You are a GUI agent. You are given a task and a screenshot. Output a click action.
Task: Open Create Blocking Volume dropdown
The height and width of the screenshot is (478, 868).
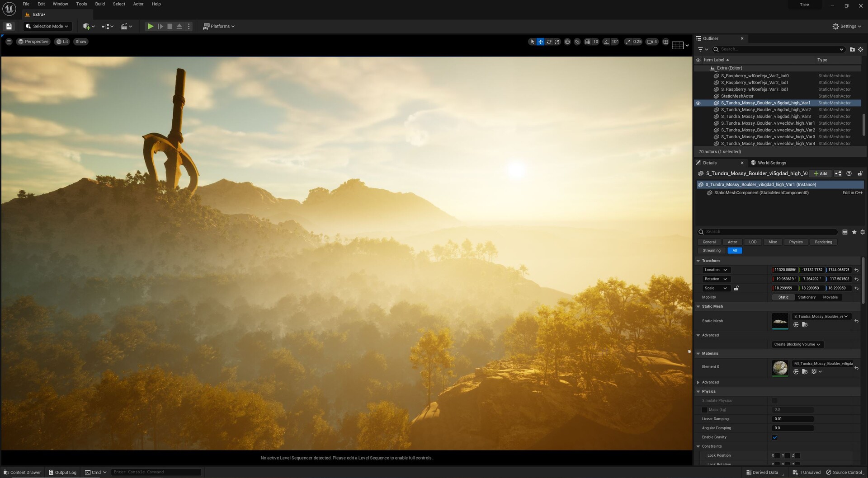(x=797, y=345)
